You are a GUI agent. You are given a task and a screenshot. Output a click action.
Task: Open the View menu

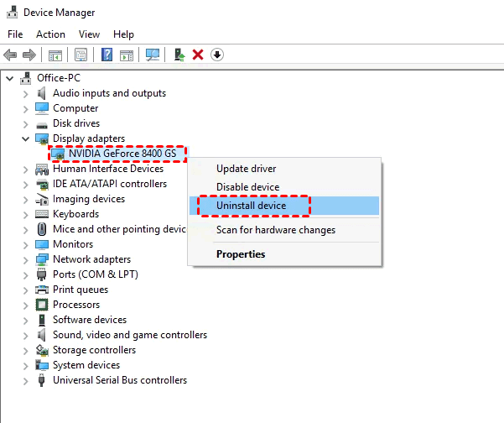[x=89, y=34]
